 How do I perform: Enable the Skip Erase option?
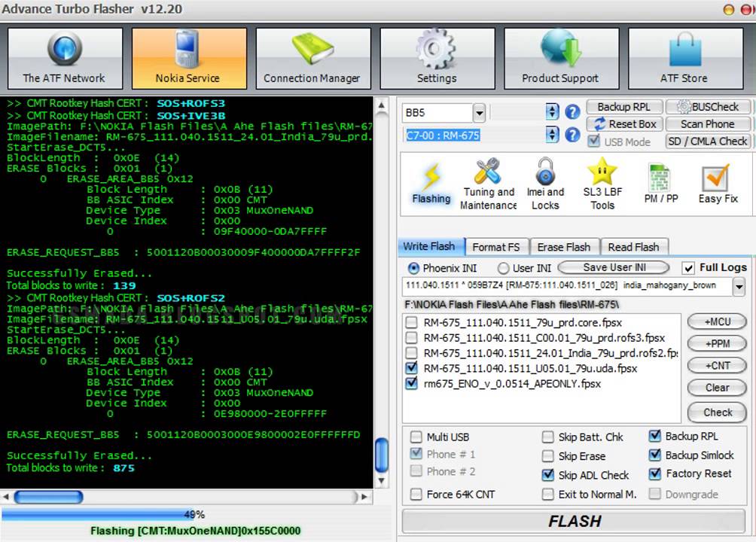pos(547,456)
